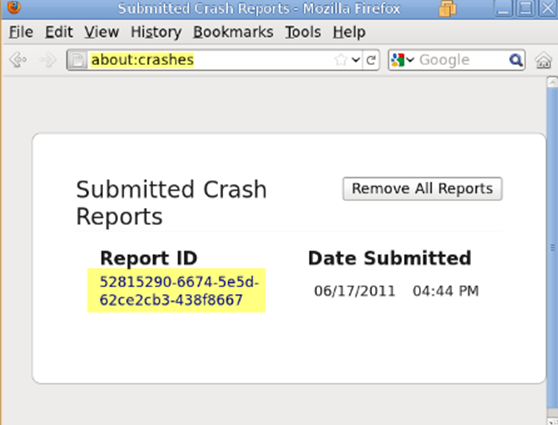Click the magnifying glass search icon
This screenshot has height=425, width=558.
click(x=516, y=60)
